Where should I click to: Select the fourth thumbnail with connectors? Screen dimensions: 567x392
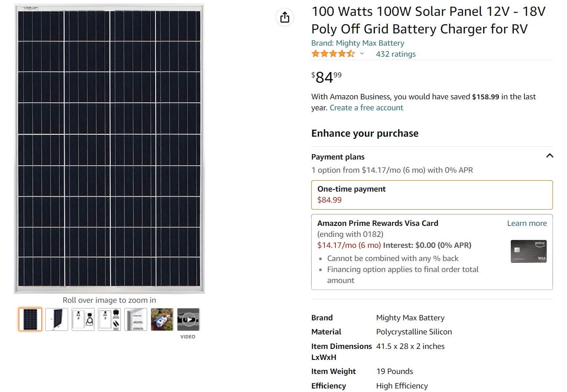(x=109, y=319)
